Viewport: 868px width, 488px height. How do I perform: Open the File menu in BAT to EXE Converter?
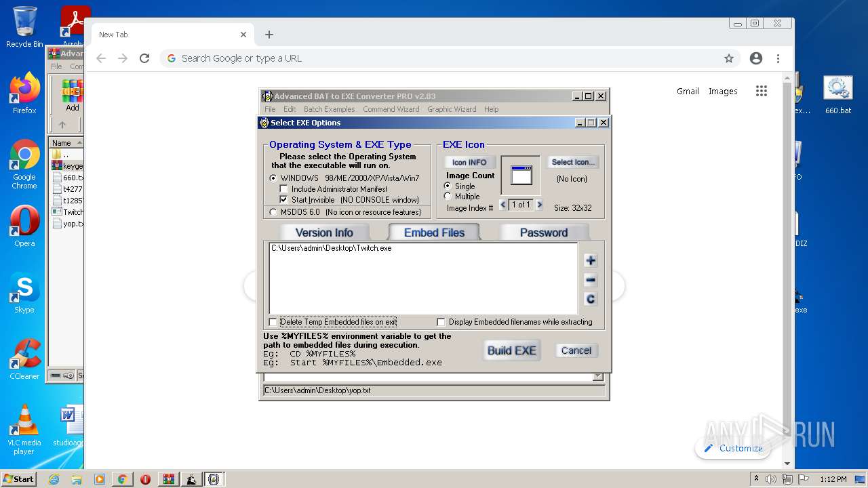tap(270, 109)
